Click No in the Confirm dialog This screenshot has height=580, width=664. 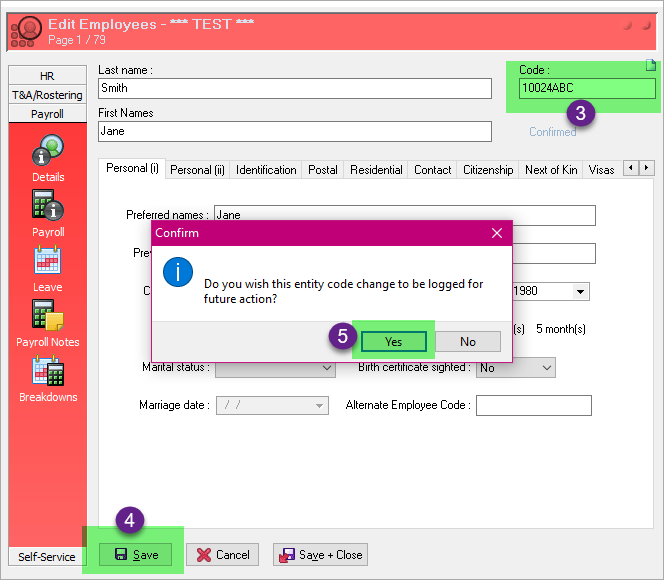tap(468, 342)
